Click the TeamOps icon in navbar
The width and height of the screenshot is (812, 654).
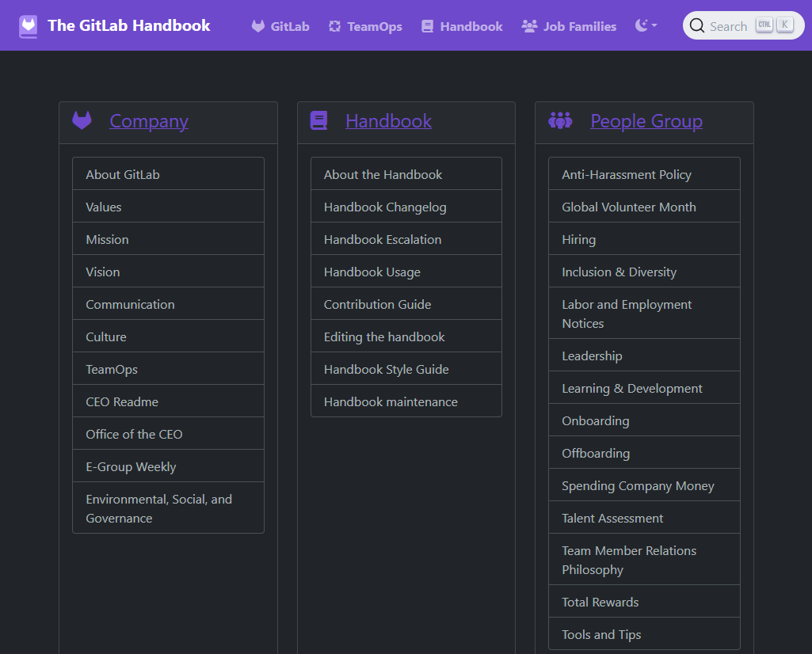[335, 26]
